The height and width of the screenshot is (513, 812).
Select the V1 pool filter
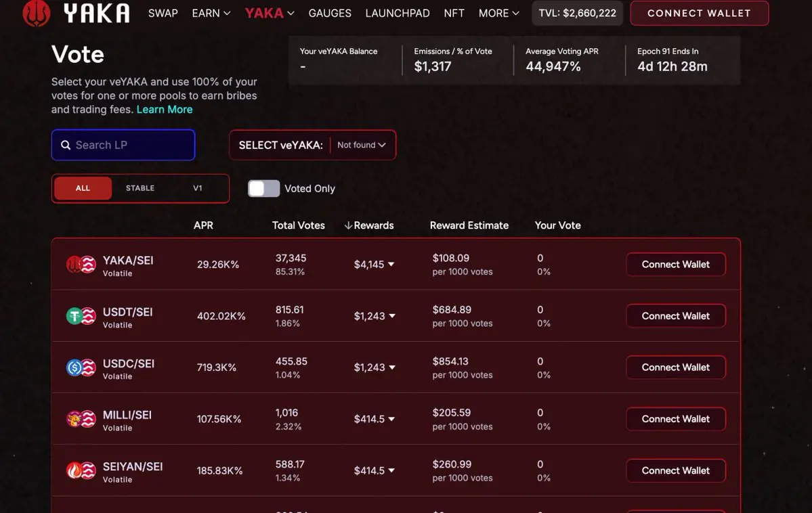[197, 188]
